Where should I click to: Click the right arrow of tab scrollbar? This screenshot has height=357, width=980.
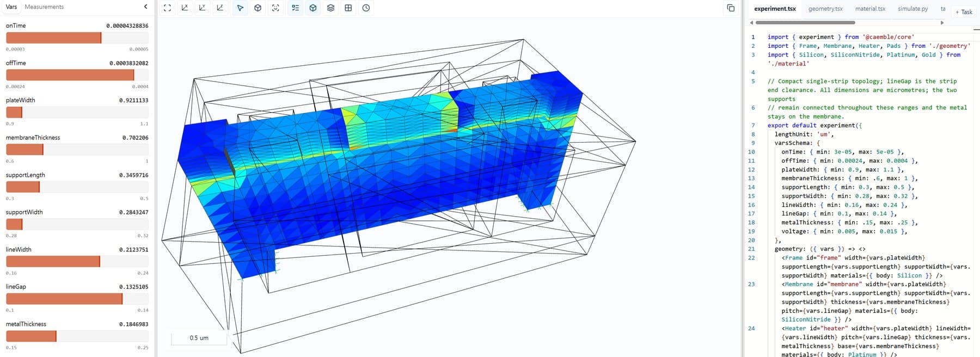click(x=942, y=22)
